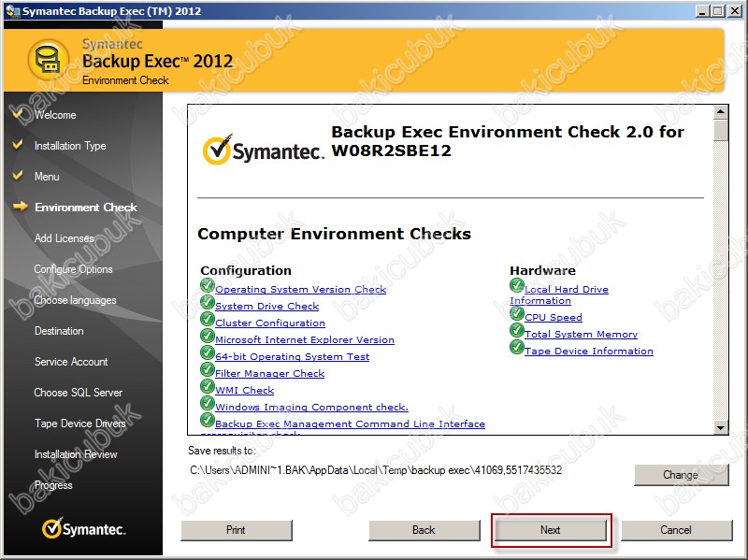
Task: Select the Installation Review step
Action: [x=76, y=454]
